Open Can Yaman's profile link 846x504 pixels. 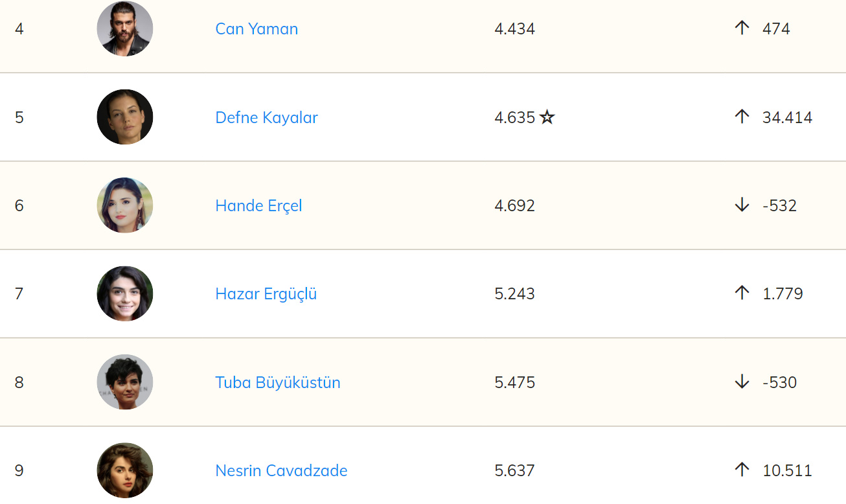(x=257, y=29)
